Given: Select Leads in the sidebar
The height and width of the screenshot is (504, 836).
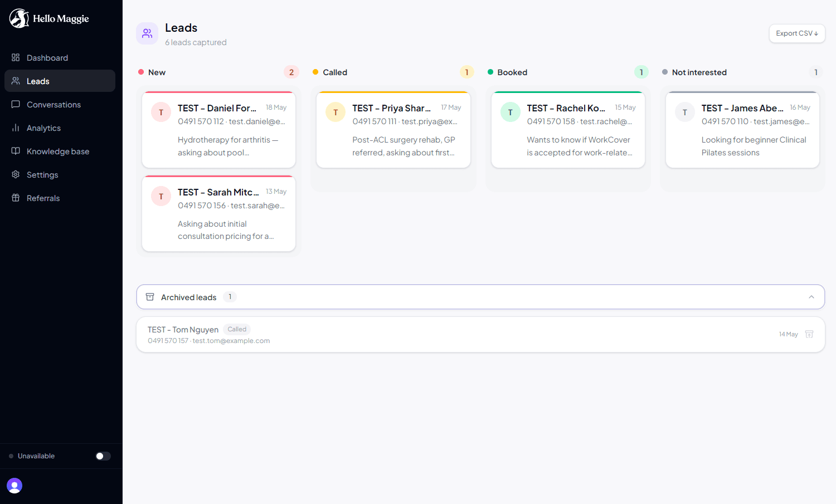Looking at the screenshot, I should (x=60, y=81).
